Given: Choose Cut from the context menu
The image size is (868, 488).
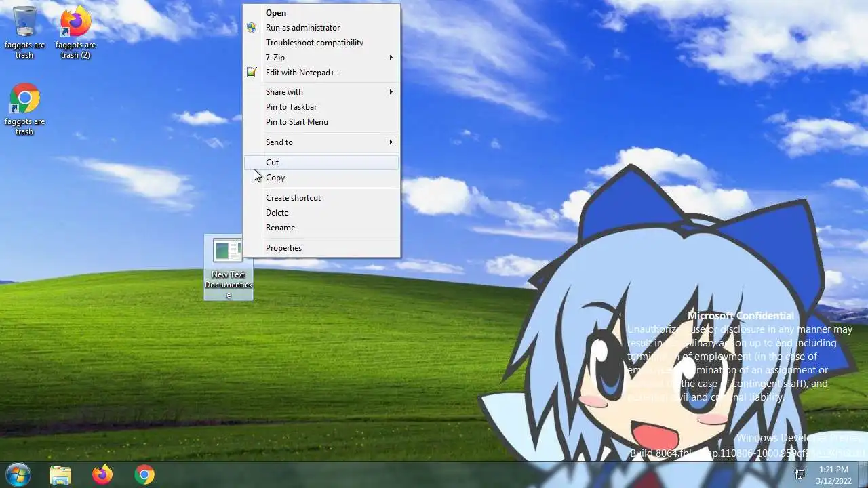Looking at the screenshot, I should 321,163.
